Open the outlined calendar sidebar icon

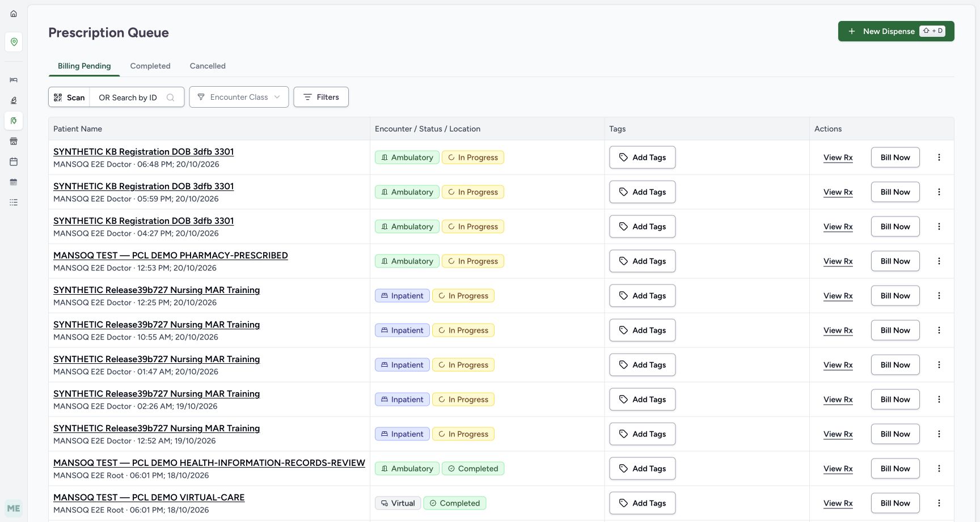click(x=14, y=162)
